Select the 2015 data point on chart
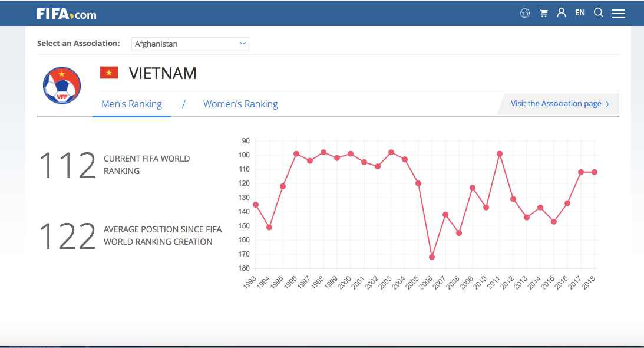 click(x=554, y=222)
